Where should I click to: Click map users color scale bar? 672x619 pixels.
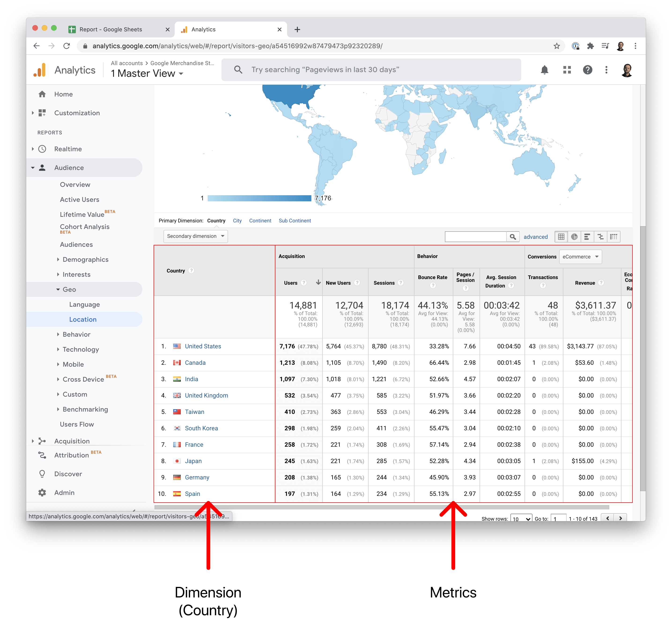(x=259, y=198)
